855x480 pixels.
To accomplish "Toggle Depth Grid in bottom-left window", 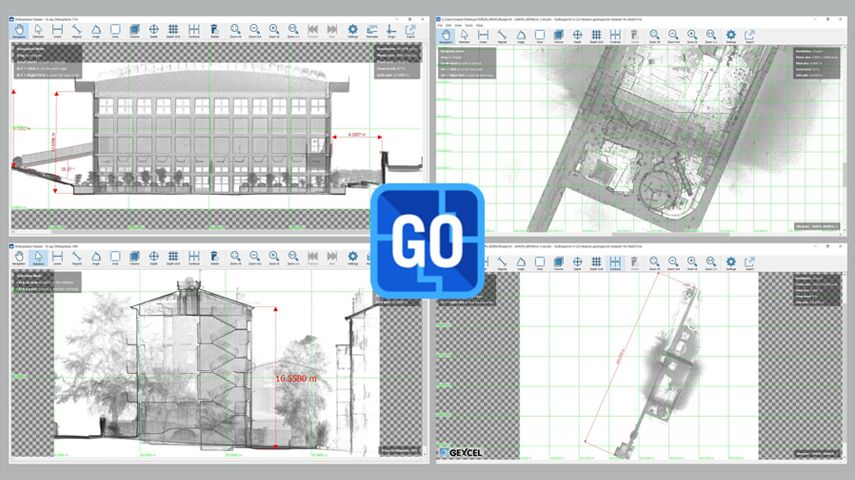I will tap(173, 258).
